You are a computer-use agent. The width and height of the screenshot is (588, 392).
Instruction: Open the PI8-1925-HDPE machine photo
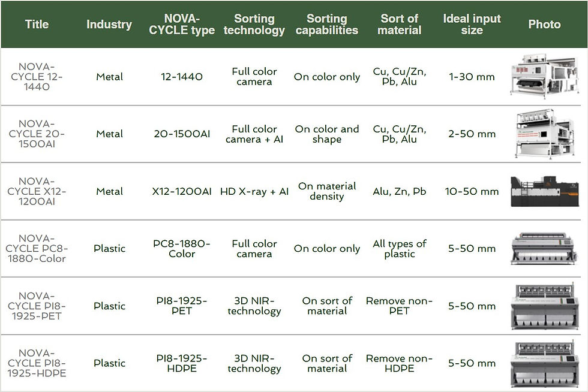click(545, 363)
